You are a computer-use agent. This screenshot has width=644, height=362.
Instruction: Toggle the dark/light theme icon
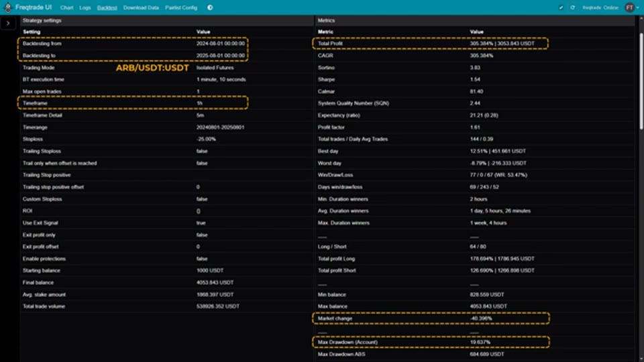pos(210,7)
